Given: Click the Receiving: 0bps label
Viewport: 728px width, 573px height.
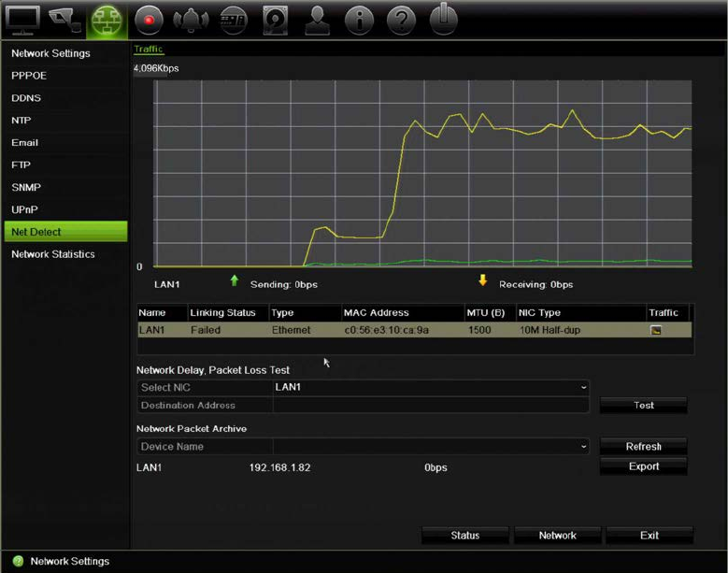Looking at the screenshot, I should [x=535, y=284].
